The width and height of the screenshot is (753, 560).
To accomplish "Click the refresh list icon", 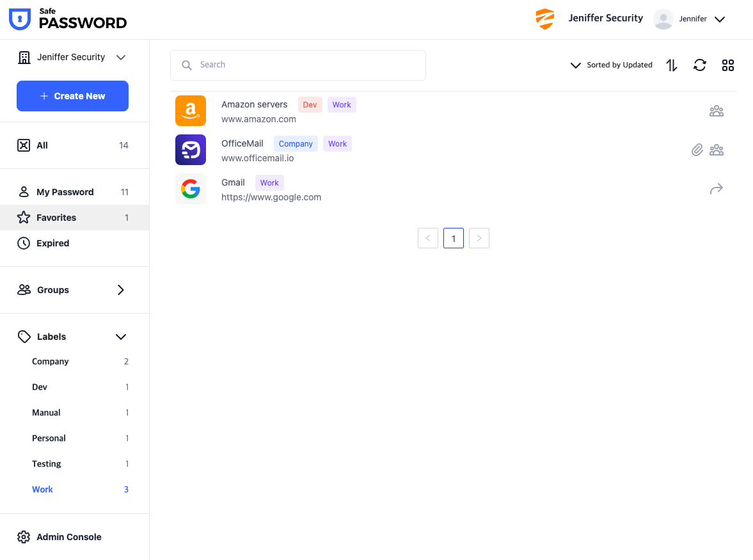I will 700,65.
